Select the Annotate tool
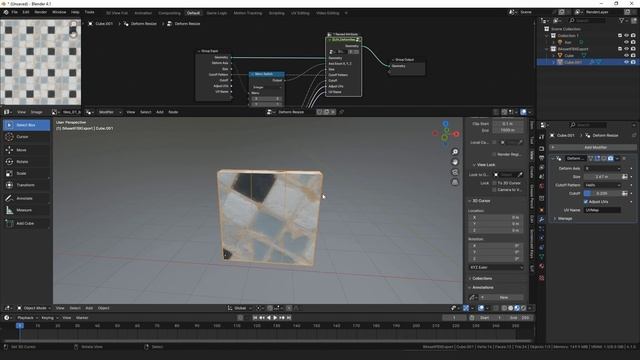The image size is (640, 360). click(27, 198)
